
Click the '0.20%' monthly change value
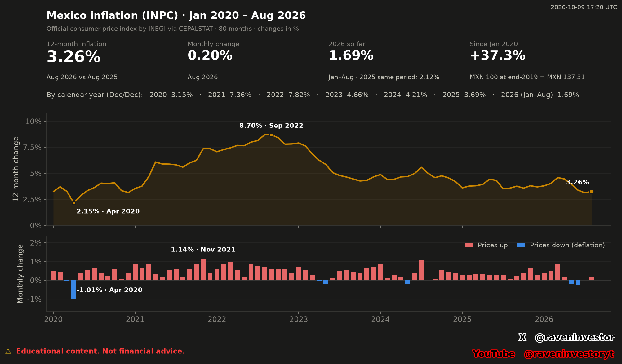click(x=210, y=56)
